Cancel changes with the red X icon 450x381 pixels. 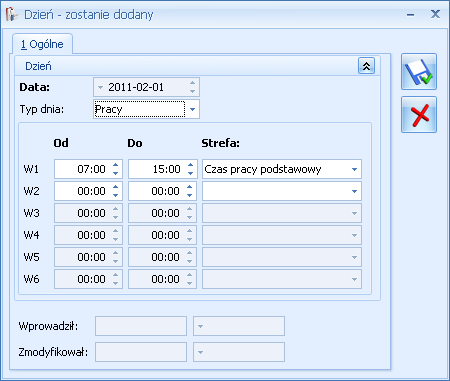(x=419, y=115)
